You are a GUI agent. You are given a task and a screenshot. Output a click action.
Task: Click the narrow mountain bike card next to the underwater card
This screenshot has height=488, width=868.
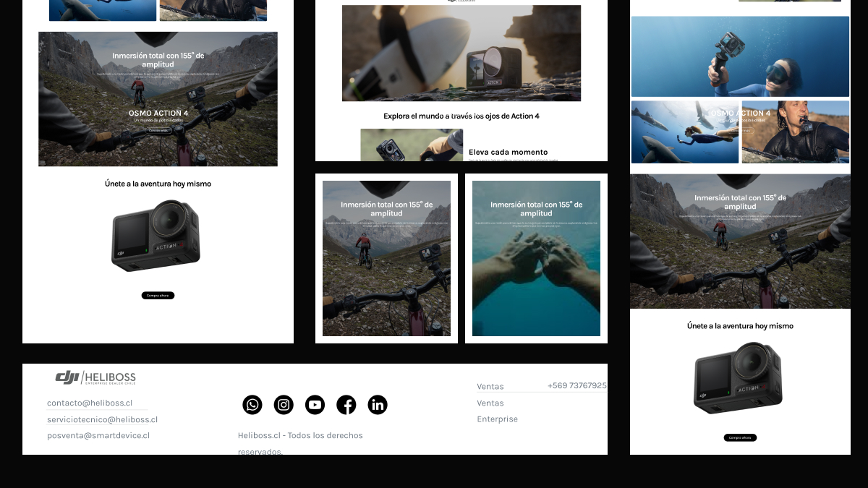386,258
